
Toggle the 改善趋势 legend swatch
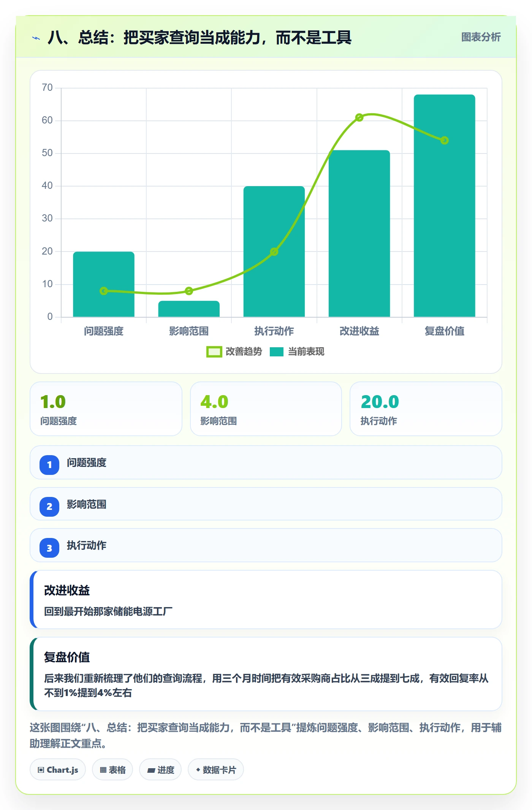214,352
